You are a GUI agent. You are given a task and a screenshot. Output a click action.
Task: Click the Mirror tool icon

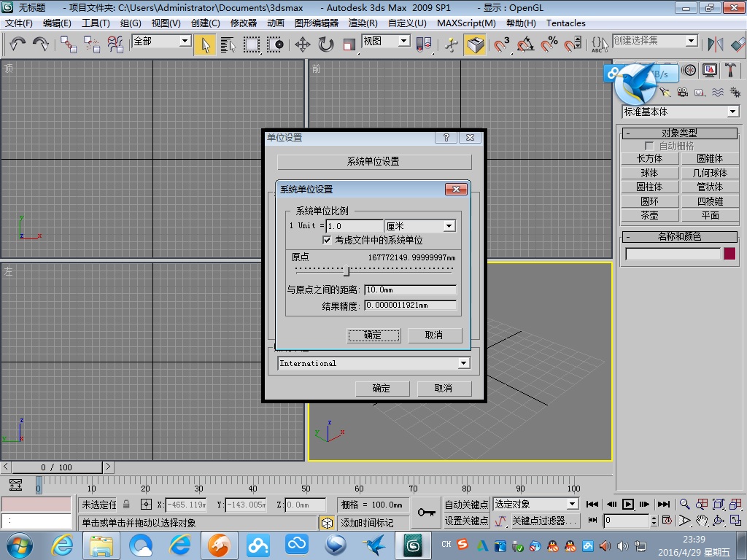(715, 44)
